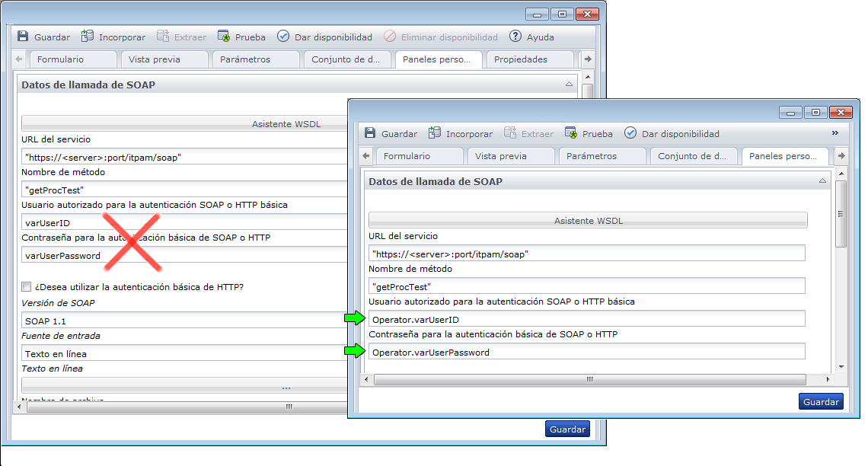Click Nombre de método field in back window

tap(184, 190)
